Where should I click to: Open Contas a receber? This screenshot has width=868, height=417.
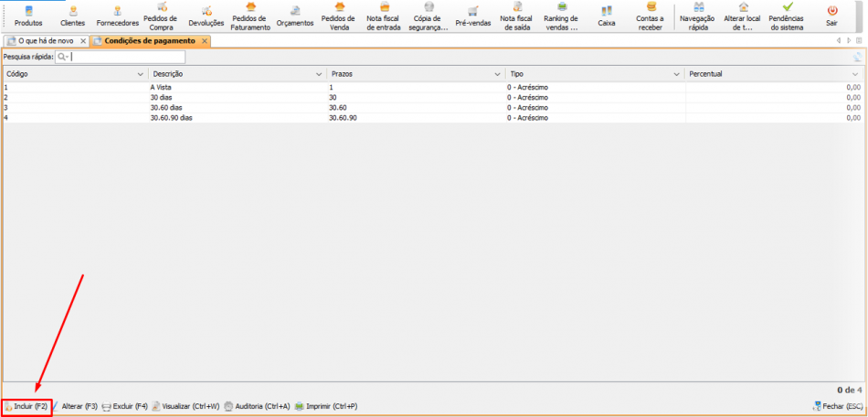pos(650,16)
